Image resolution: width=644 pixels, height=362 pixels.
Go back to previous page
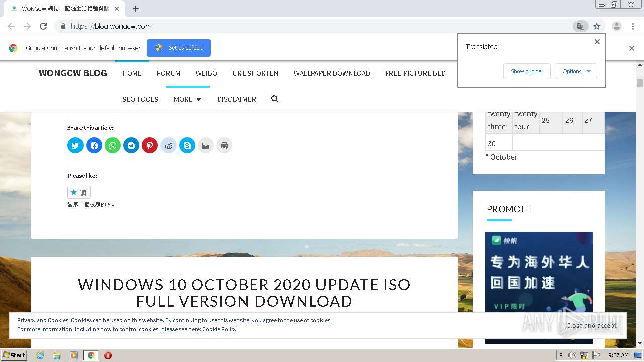(x=11, y=26)
